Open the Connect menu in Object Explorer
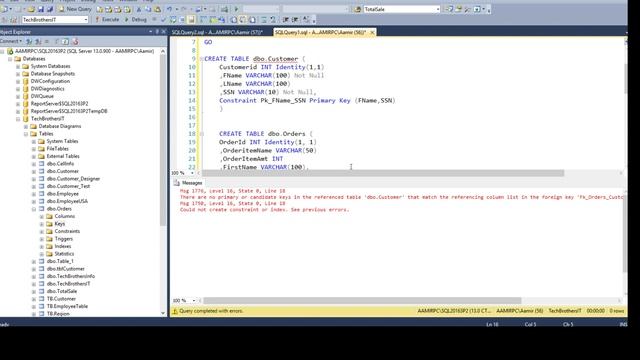The height and width of the screenshot is (360, 640). click(11, 41)
